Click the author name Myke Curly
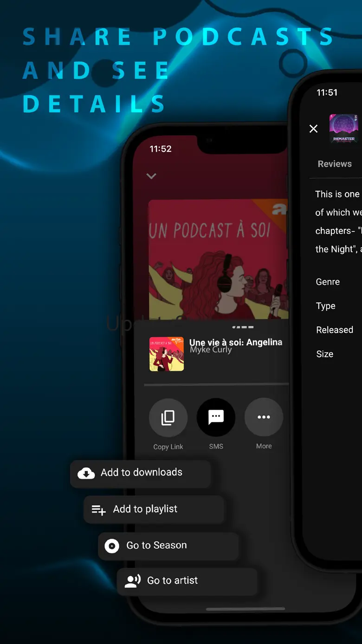 [x=211, y=350]
